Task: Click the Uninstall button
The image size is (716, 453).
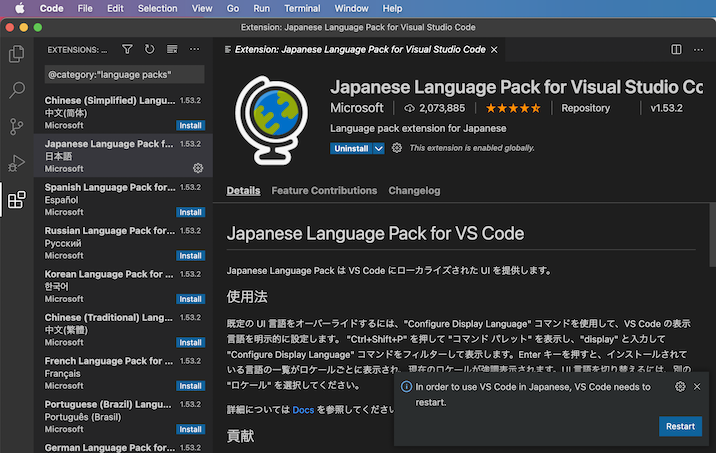Action: point(351,148)
